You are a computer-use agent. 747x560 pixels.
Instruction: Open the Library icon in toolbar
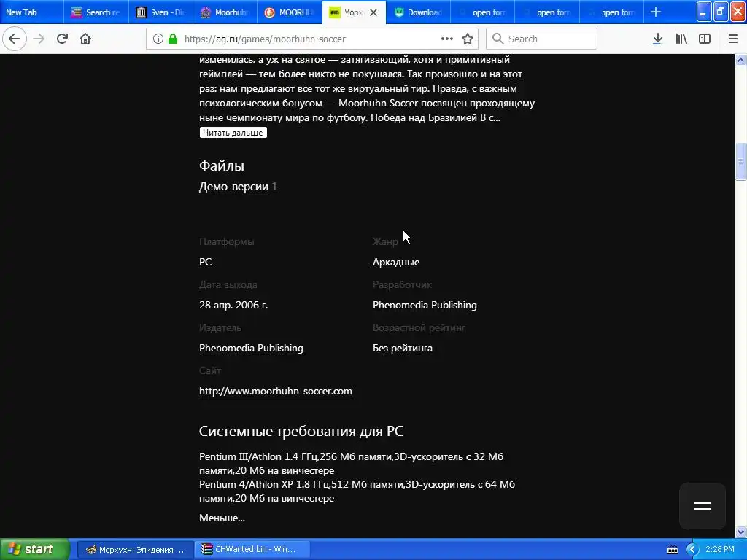pos(681,39)
